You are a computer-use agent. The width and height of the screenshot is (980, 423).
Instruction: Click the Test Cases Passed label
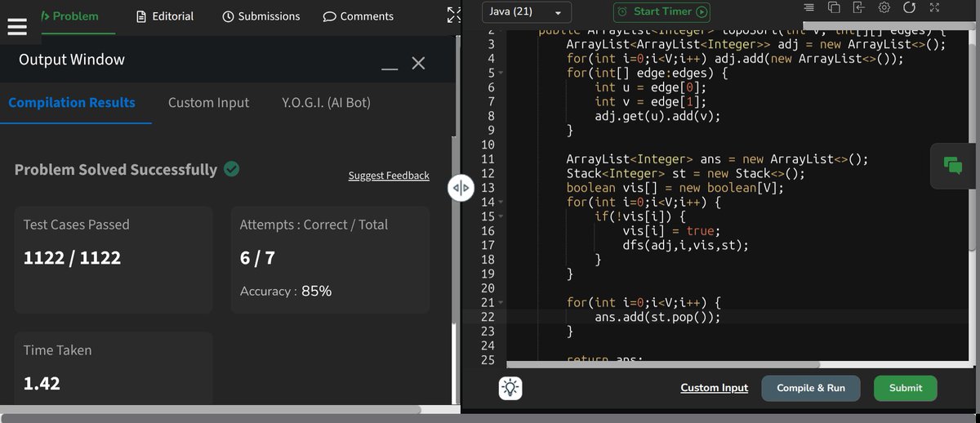76,225
